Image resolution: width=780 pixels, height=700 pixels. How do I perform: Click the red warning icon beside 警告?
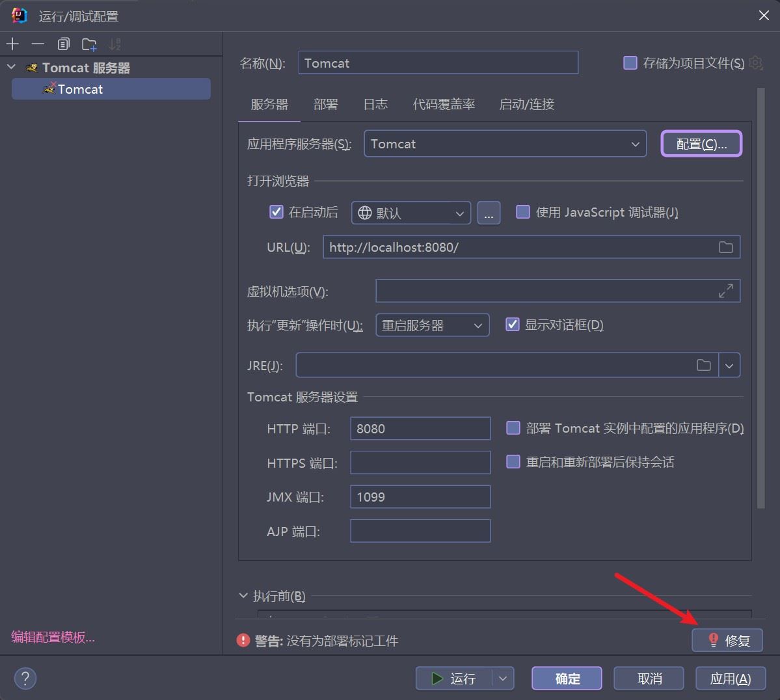[243, 640]
